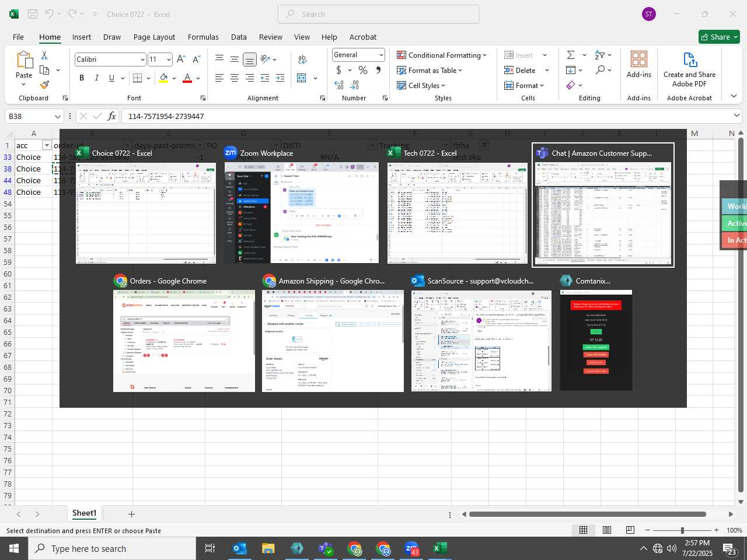This screenshot has width=747, height=560.
Task: Click the Decrease Decimal icon
Action: tap(355, 85)
